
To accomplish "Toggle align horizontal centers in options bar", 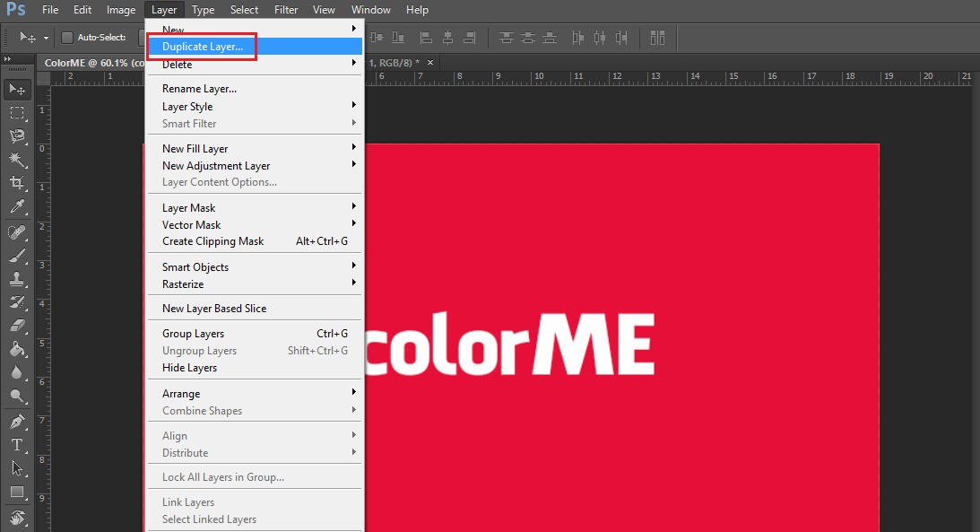I will click(449, 38).
